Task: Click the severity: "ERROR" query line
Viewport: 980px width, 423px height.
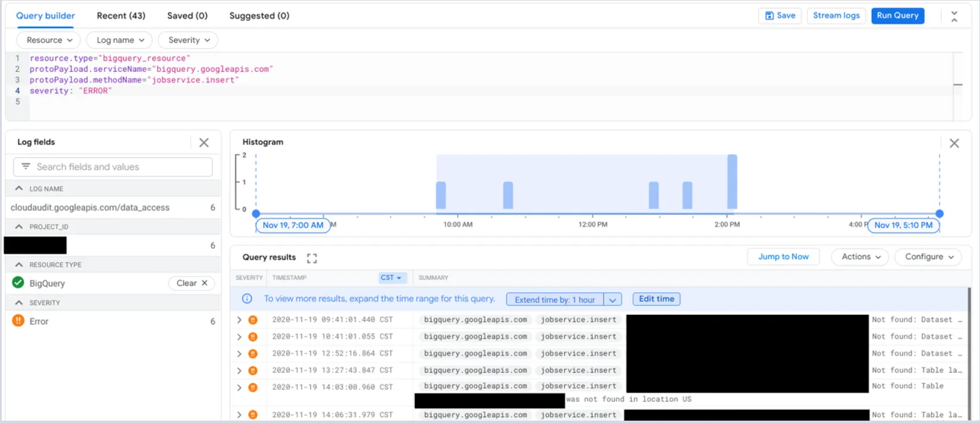Action: point(71,91)
